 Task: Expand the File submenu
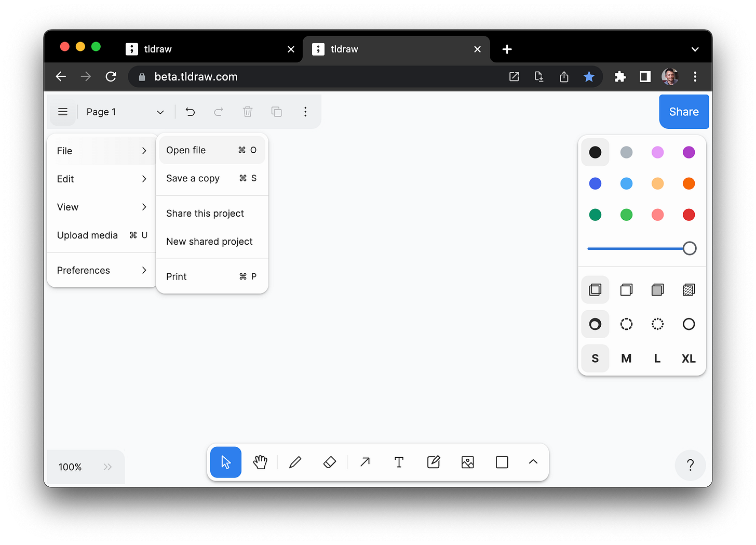point(102,151)
